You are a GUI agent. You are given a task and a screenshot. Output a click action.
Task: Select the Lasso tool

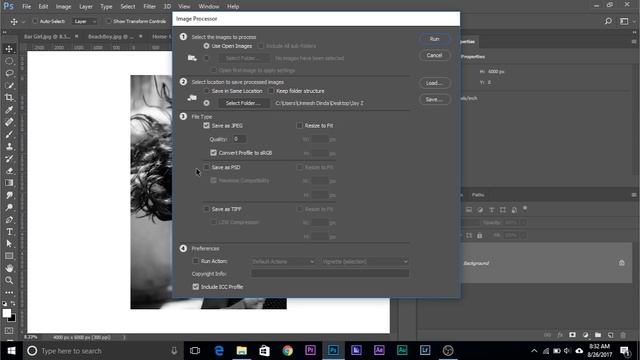9,73
